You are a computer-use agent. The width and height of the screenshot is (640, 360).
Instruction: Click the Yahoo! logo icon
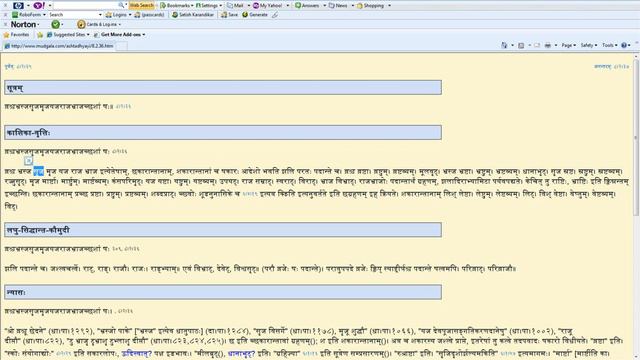[x=39, y=5]
